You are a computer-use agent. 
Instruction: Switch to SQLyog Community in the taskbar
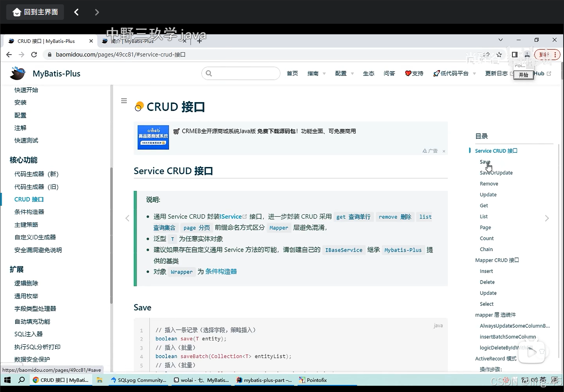click(138, 380)
